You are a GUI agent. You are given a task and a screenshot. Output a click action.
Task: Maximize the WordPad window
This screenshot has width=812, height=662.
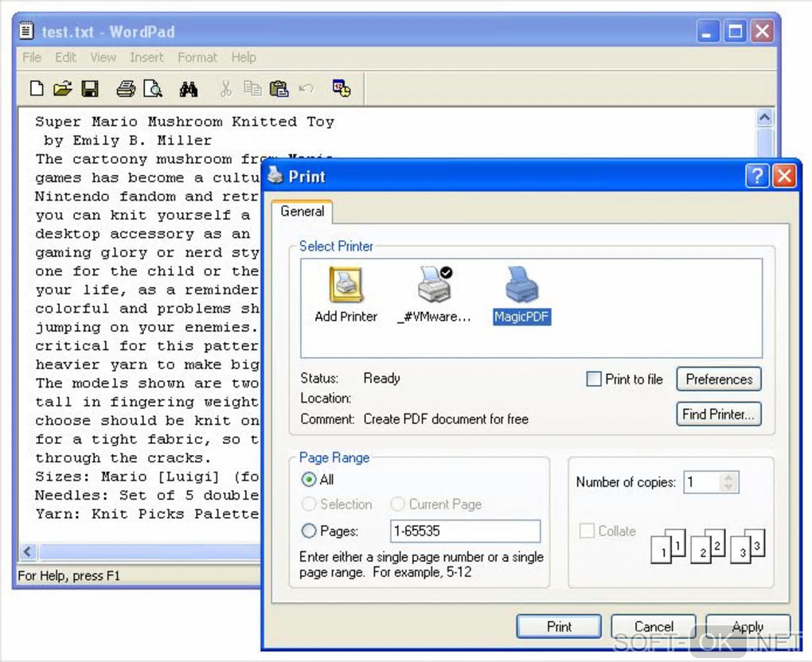pyautogui.click(x=735, y=31)
